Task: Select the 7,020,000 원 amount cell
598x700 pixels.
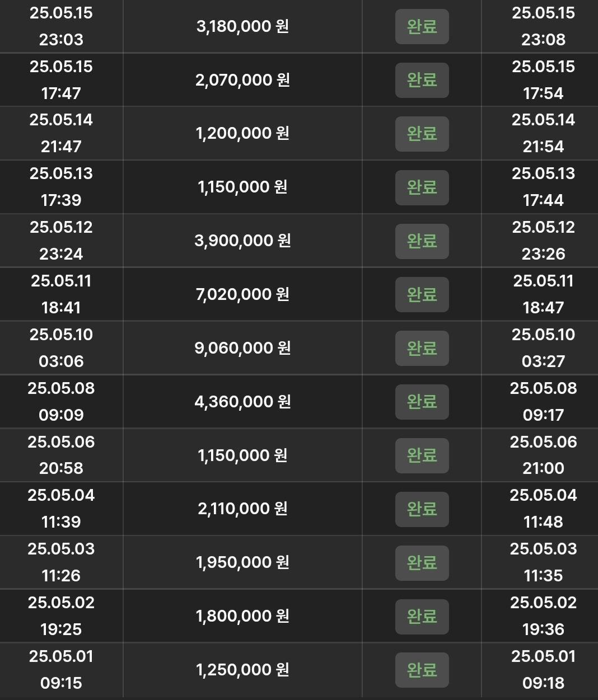Action: tap(242, 294)
